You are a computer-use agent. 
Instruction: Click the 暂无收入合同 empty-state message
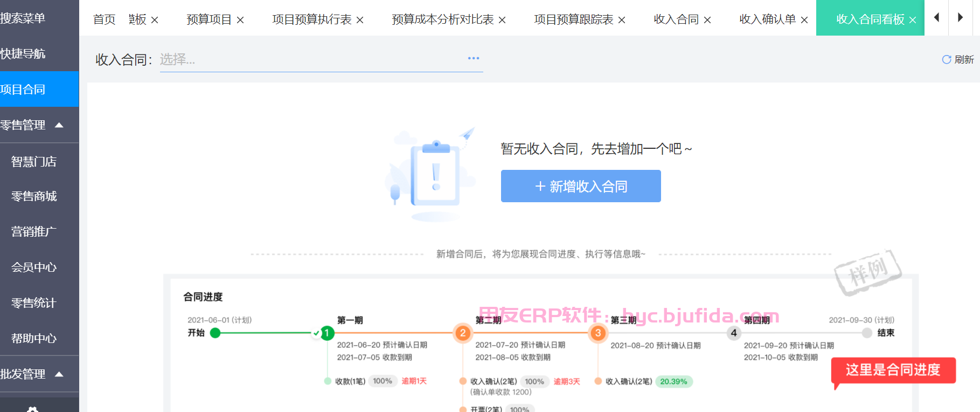click(x=596, y=149)
